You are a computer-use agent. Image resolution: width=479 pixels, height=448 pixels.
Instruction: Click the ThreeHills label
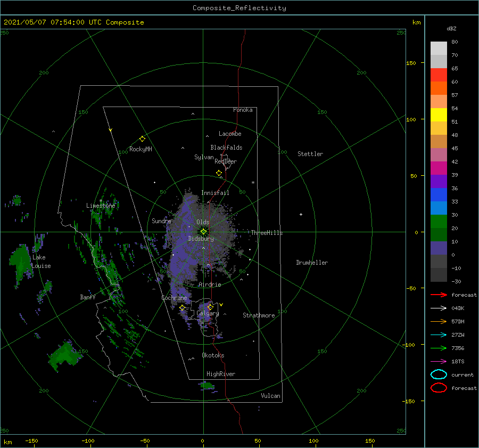coord(267,233)
